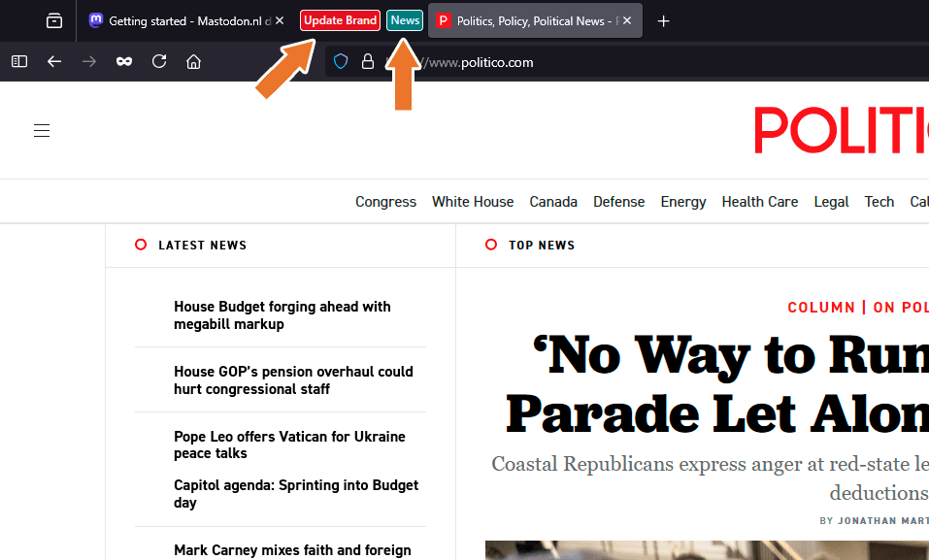This screenshot has height=560, width=929.
Task: Expand the Update Brand tab group
Action: coord(340,20)
